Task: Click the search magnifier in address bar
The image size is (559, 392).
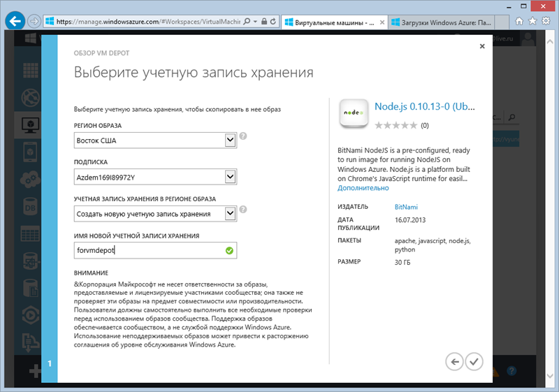Action: [x=247, y=22]
